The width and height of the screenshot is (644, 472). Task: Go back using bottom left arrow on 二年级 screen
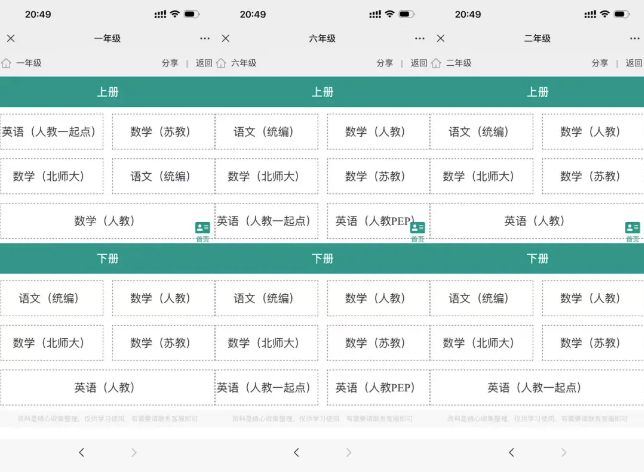pyautogui.click(x=511, y=452)
